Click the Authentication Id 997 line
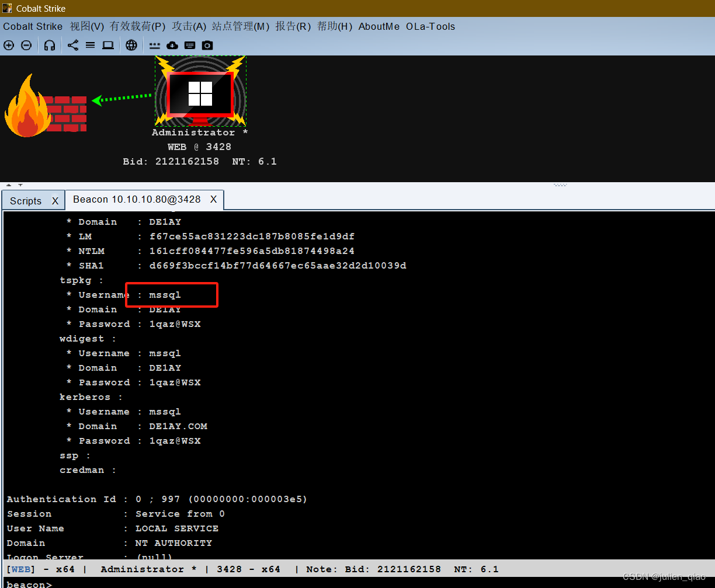 pyautogui.click(x=157, y=499)
